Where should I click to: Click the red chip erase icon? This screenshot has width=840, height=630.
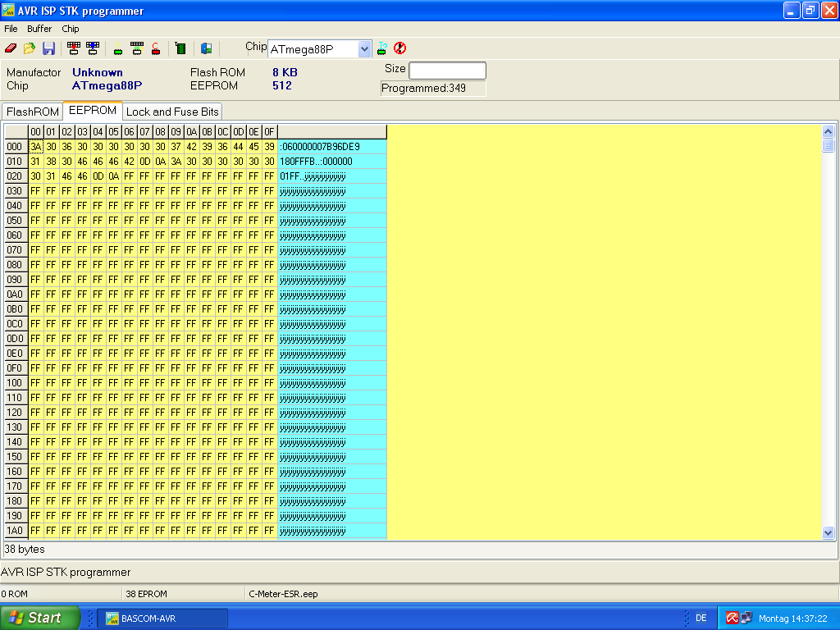click(156, 48)
